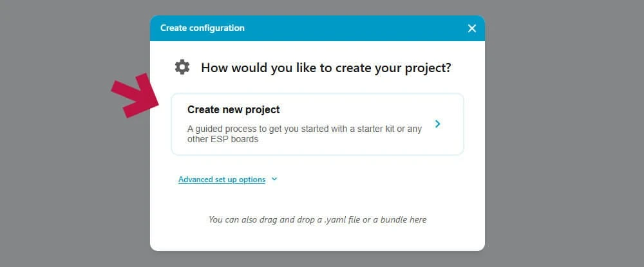Click the gray backdrop left of dialog
Image resolution: width=644 pixels, height=267 pixels.
pyautogui.click(x=74, y=164)
